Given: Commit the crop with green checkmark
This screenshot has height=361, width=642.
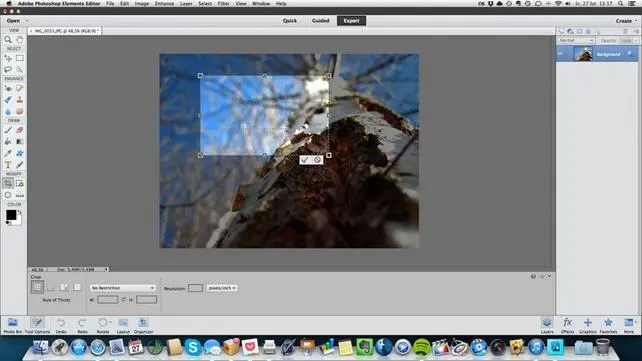Looking at the screenshot, I should (305, 160).
